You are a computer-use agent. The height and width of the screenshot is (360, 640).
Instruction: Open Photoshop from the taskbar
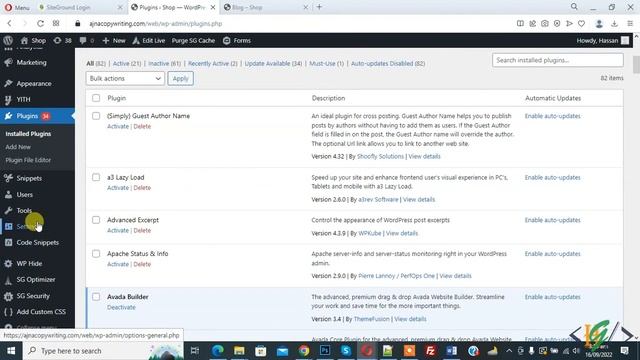(325, 351)
